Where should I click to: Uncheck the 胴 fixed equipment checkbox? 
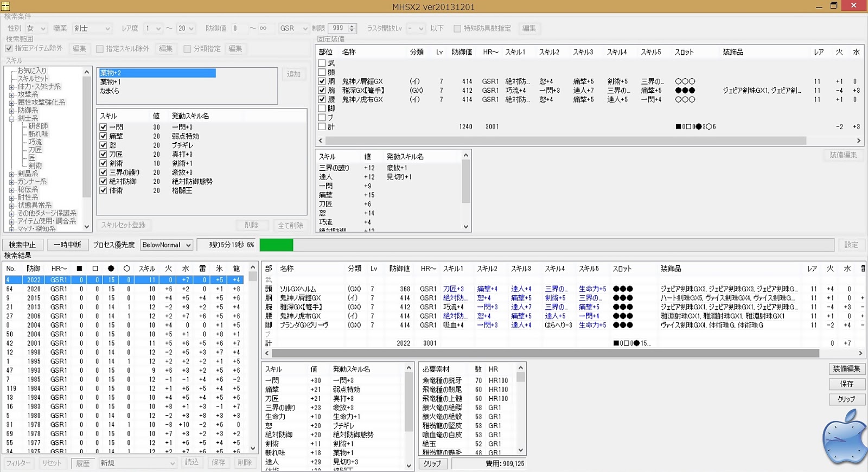coord(322,81)
